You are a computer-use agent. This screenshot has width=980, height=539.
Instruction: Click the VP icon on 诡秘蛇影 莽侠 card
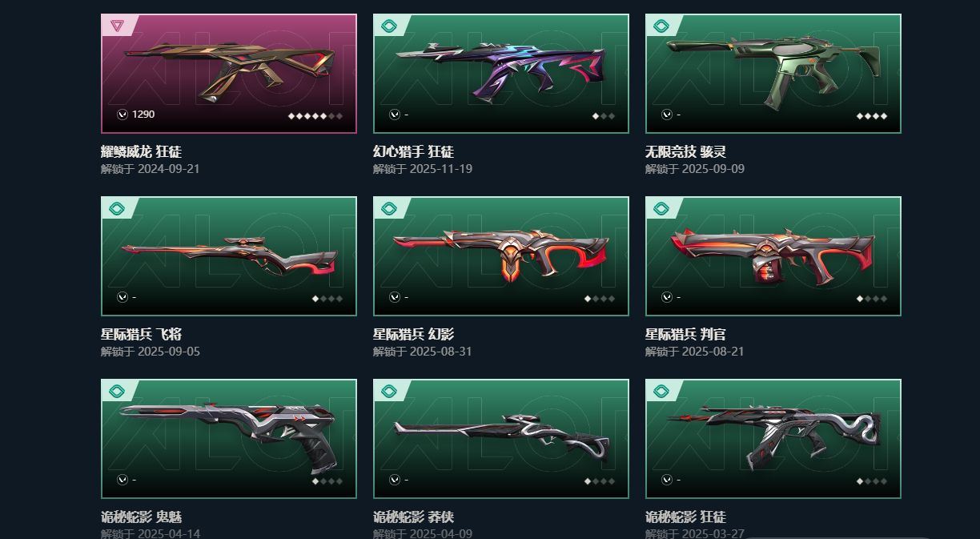(395, 480)
